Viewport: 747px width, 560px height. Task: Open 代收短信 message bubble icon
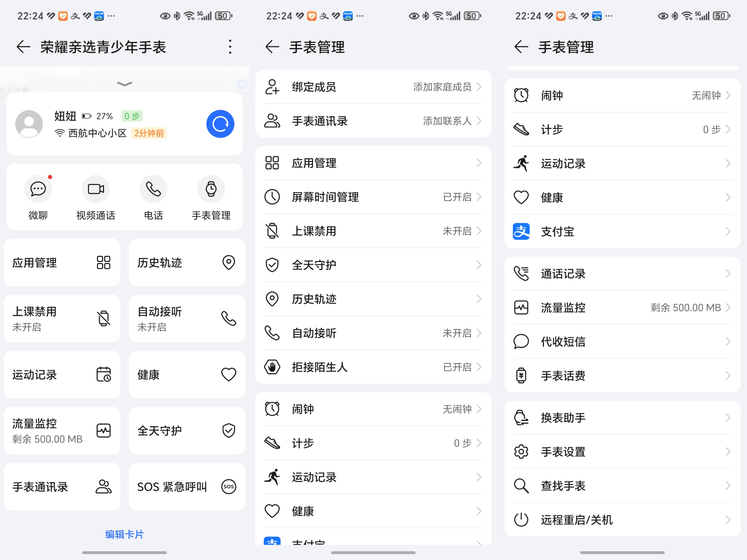[x=521, y=342]
